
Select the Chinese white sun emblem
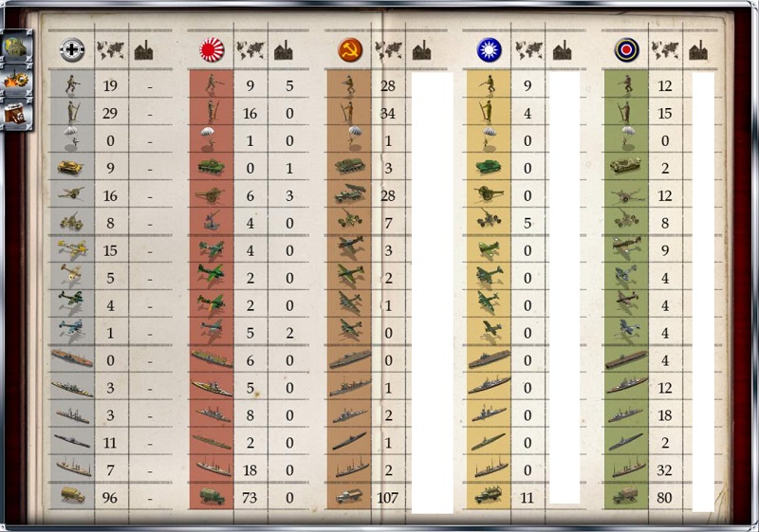pyautogui.click(x=489, y=49)
